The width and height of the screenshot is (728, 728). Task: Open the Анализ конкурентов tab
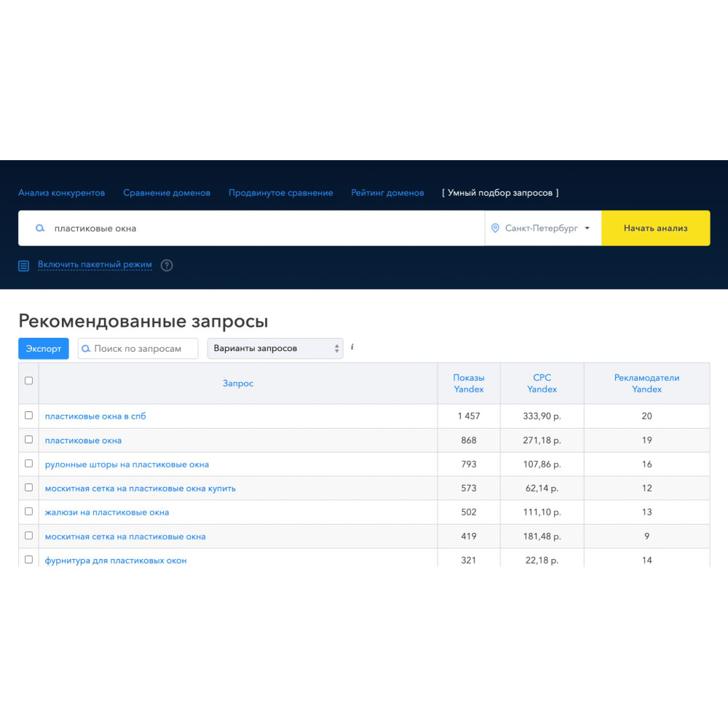click(61, 193)
